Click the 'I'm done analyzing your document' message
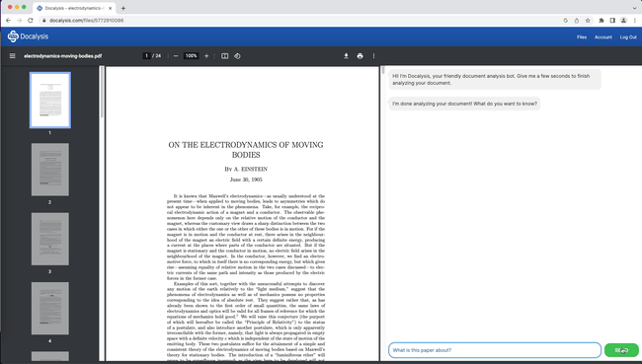This screenshot has height=364, width=642. tap(464, 104)
